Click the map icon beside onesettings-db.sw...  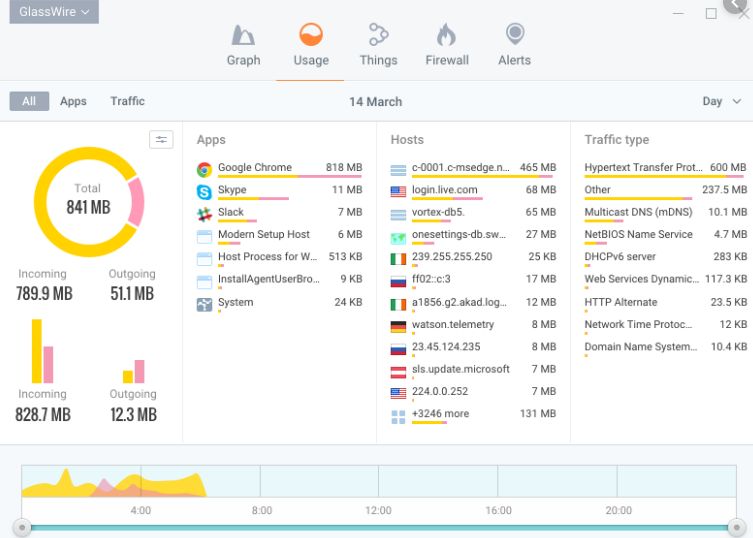pyautogui.click(x=398, y=237)
